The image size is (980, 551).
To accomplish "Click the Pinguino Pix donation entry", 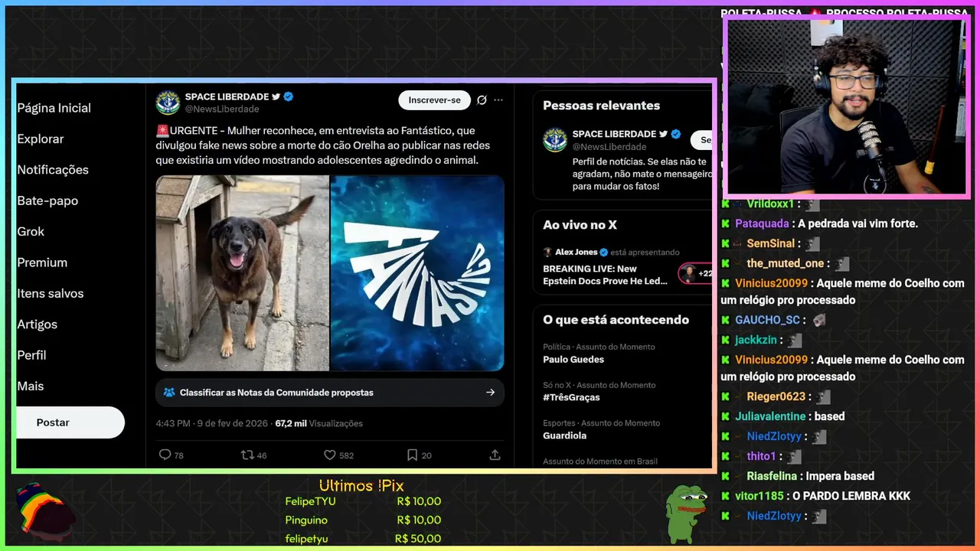I will [x=363, y=520].
